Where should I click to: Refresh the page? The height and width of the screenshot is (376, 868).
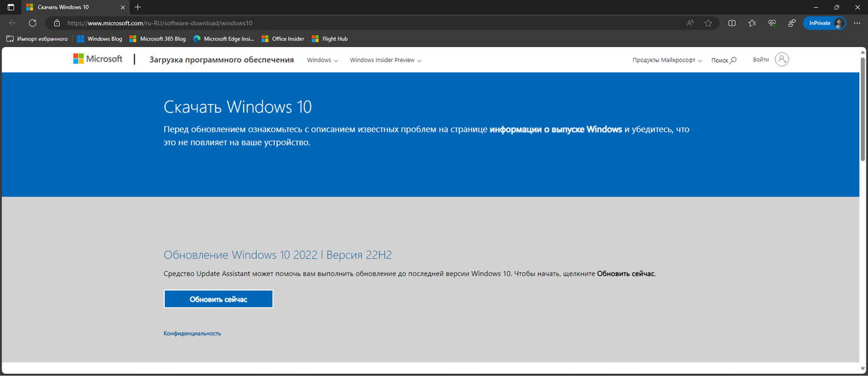(x=33, y=23)
